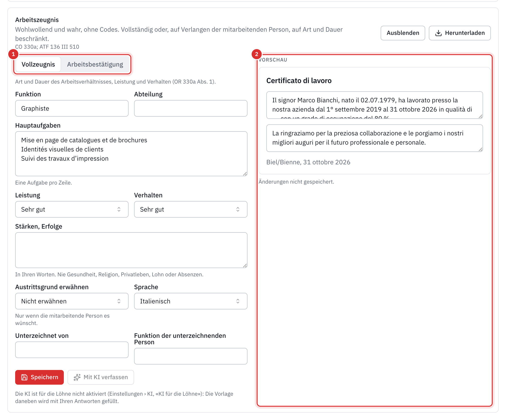Click the date text Biel/Bienne, 31 ottobre 2026
This screenshot has height=420, width=506.
308,162
